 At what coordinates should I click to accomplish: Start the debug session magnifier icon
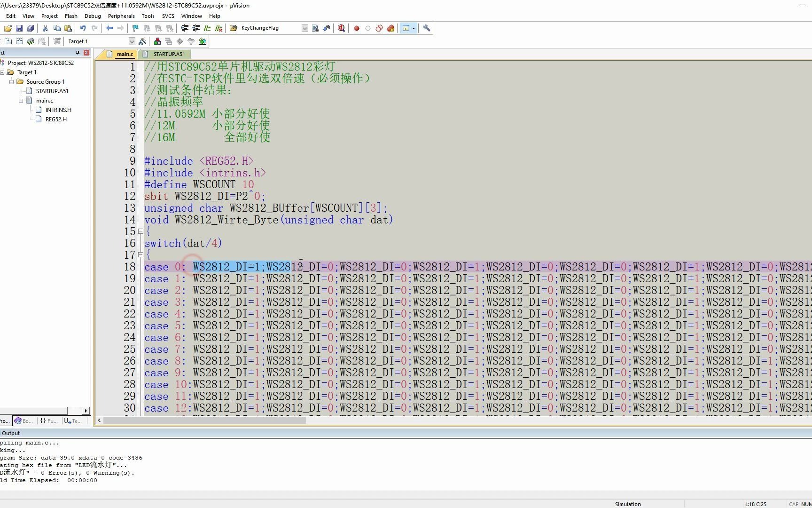click(x=342, y=28)
